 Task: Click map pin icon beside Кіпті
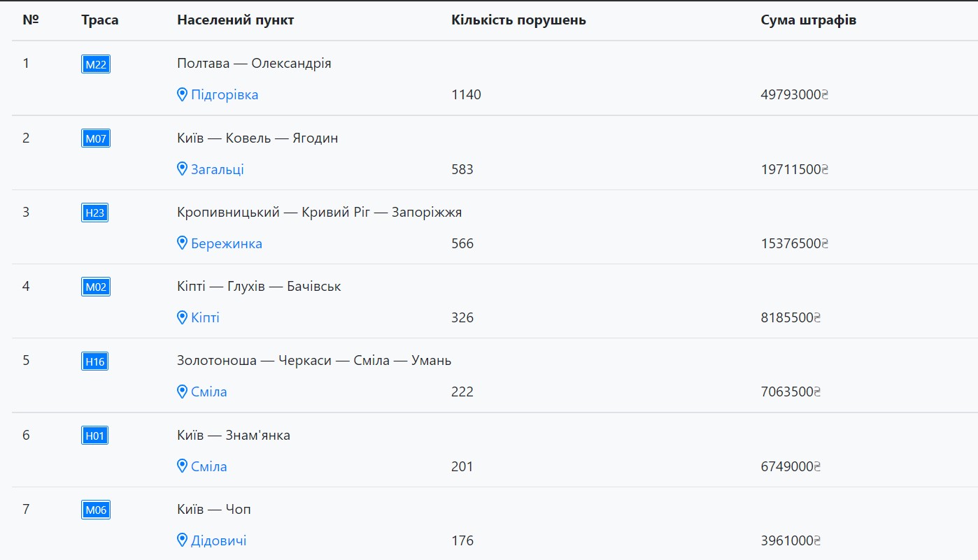pyautogui.click(x=183, y=317)
